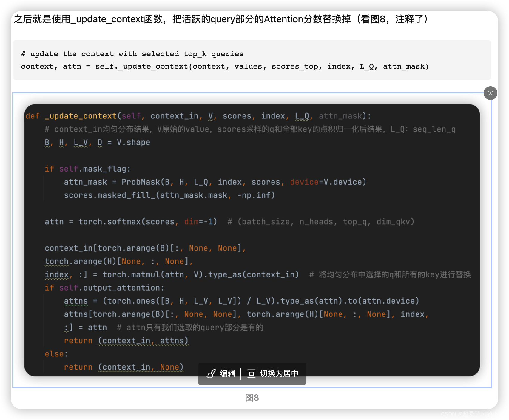Screen dimensions: 509x420
Task: Click the 'else:' line in the code image
Action: [x=56, y=354]
